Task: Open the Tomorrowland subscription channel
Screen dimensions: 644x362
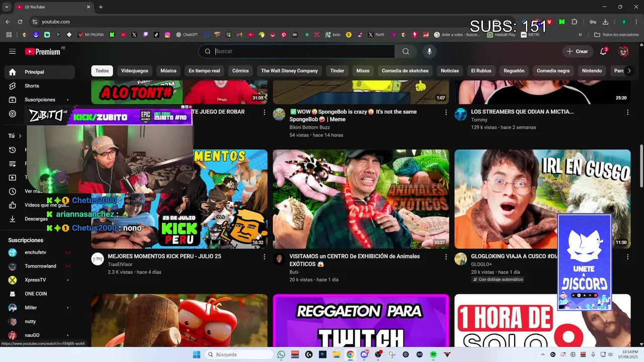Action: [x=39, y=266]
